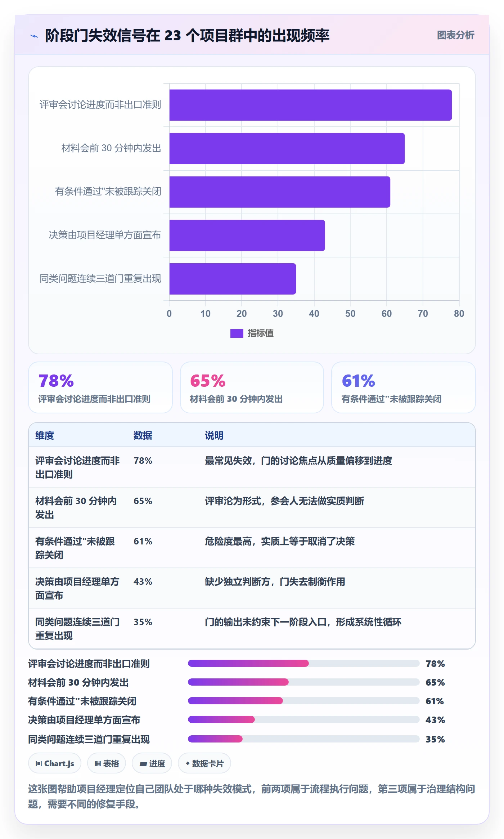This screenshot has width=504, height=839.
Task: Click the 61% progress bar
Action: click(x=303, y=701)
